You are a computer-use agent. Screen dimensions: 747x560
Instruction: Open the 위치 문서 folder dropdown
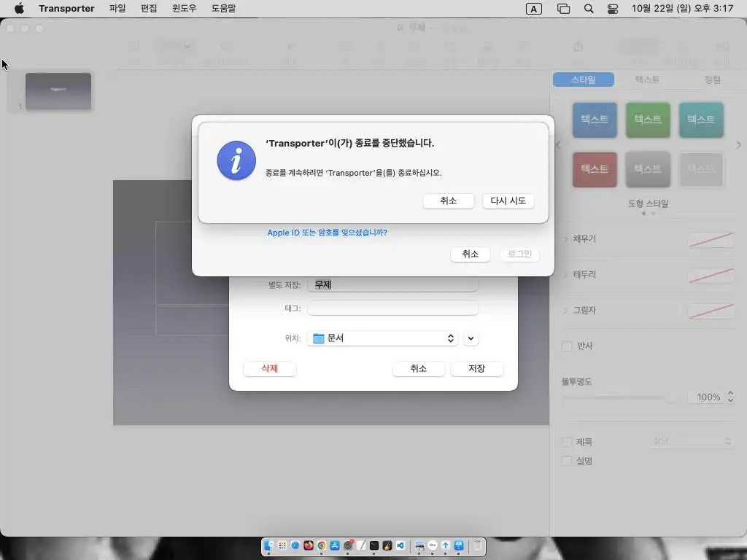tap(382, 338)
